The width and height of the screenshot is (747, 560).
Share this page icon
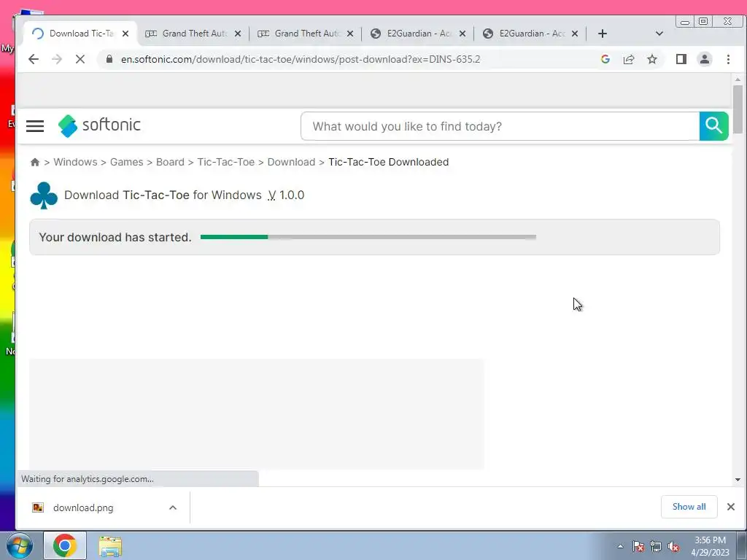629,59
